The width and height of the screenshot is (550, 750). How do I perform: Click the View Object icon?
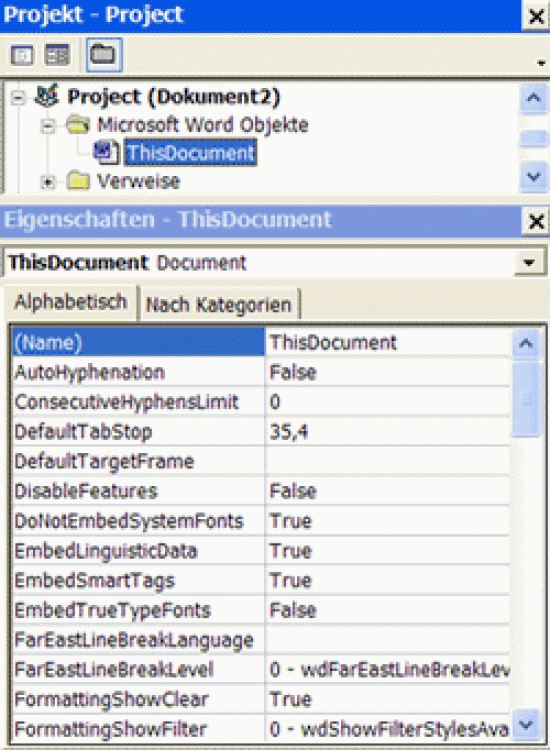tap(57, 55)
